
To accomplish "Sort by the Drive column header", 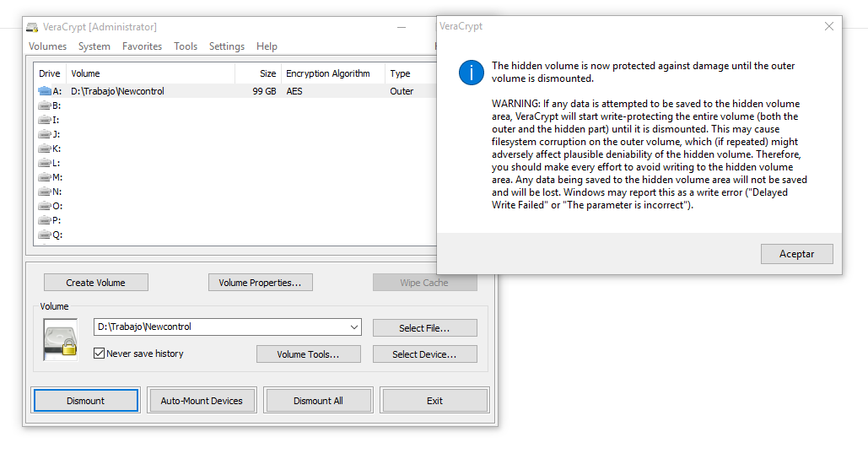I will tap(50, 73).
